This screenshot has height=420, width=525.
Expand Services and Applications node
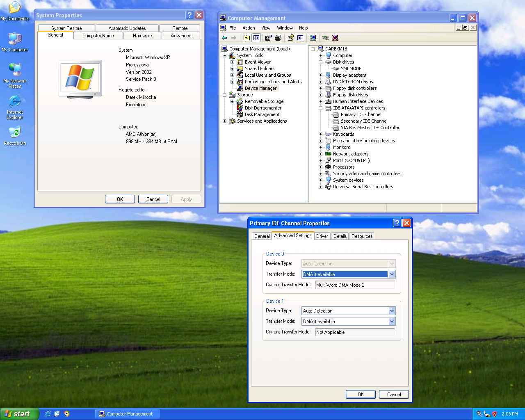(224, 121)
